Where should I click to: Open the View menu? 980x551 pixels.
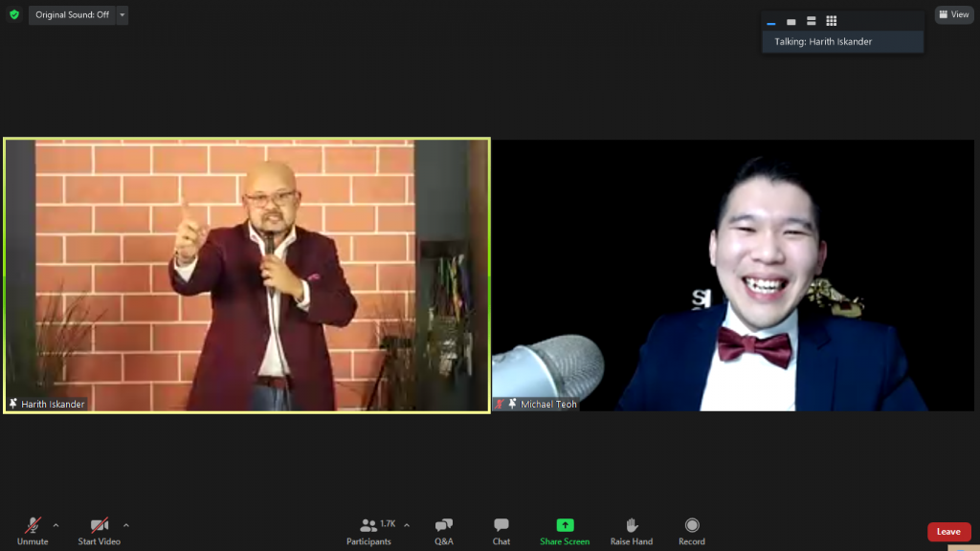click(x=954, y=15)
